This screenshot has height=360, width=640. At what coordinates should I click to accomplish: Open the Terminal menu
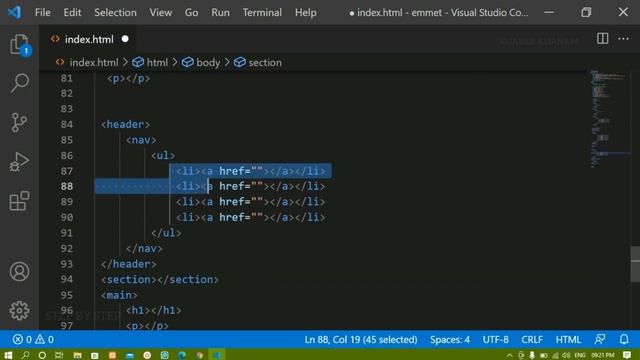pos(262,13)
